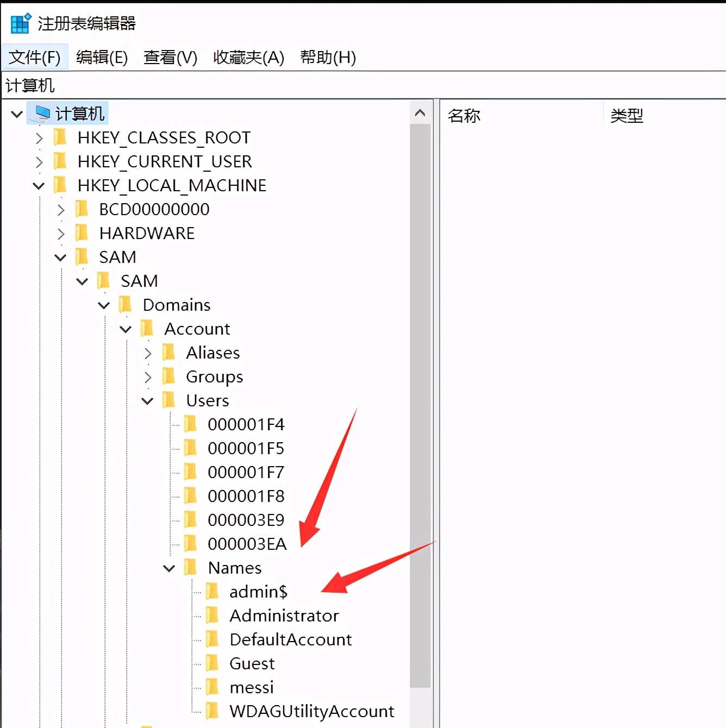Select the messi user key
Image resolution: width=726 pixels, height=728 pixels.
(252, 688)
